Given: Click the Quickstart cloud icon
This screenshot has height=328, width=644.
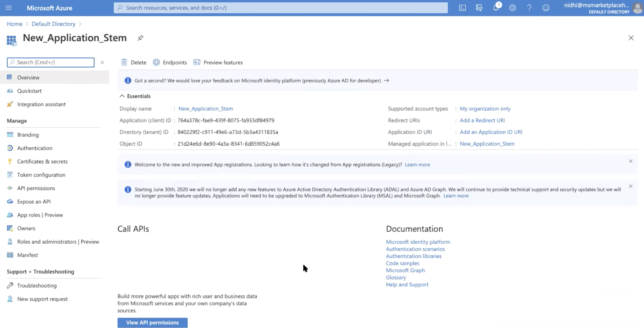Looking at the screenshot, I should click(10, 91).
